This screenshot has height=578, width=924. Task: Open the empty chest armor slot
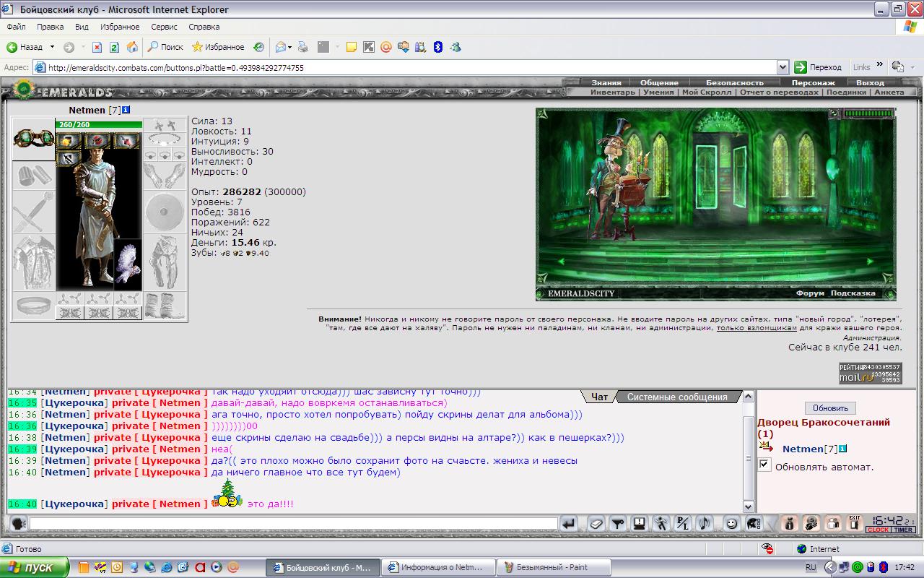(x=34, y=262)
